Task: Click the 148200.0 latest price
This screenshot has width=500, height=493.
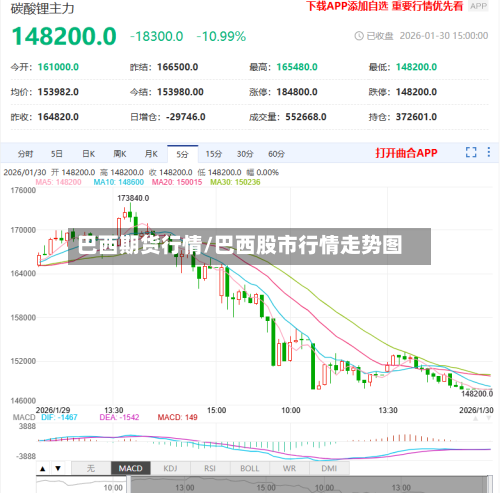Action: (x=64, y=36)
